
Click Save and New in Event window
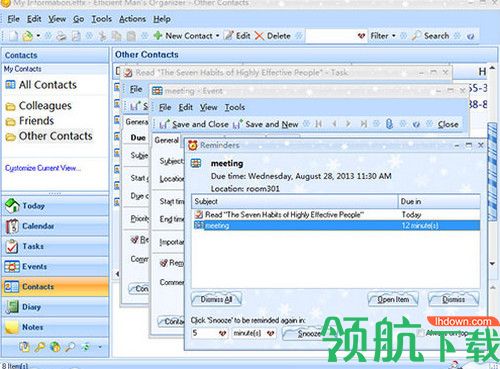[x=265, y=124]
